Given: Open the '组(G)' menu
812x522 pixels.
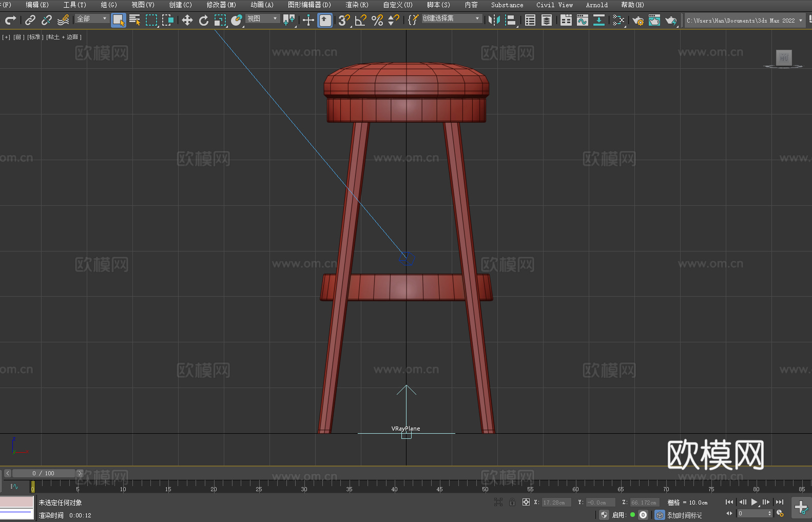Looking at the screenshot, I should [x=109, y=5].
